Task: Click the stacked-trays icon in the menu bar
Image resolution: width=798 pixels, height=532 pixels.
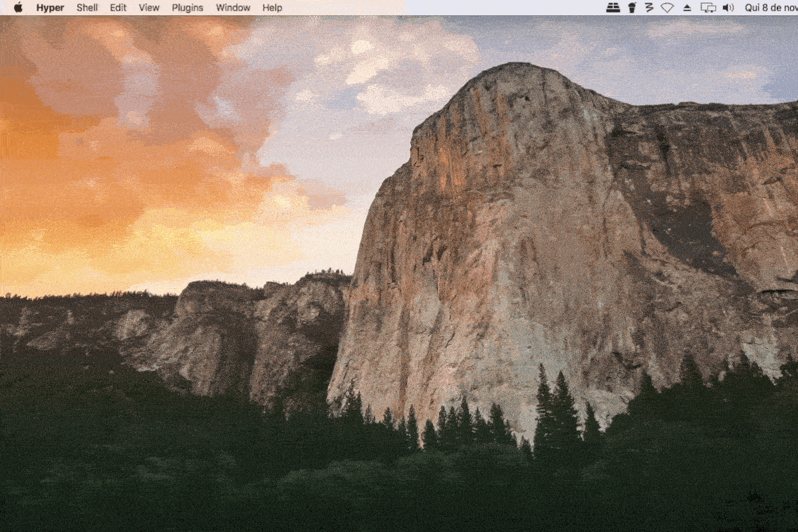Action: 613,7
